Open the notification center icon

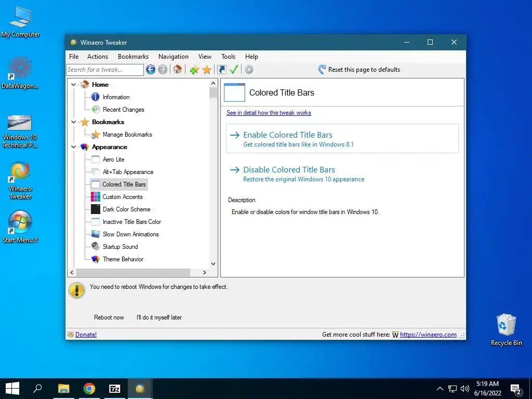coord(516,390)
